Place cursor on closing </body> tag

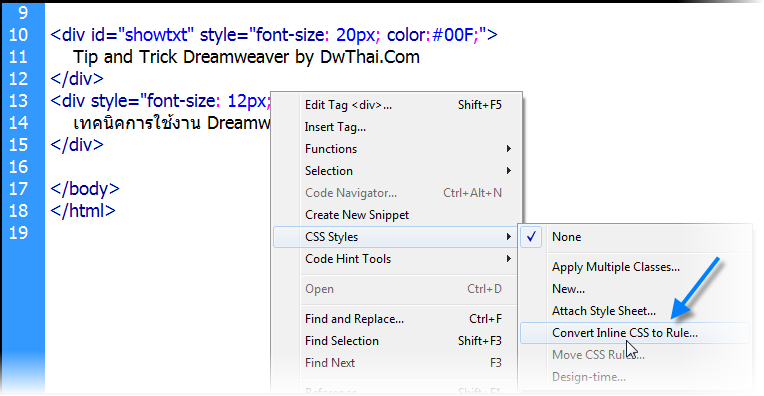pos(85,189)
